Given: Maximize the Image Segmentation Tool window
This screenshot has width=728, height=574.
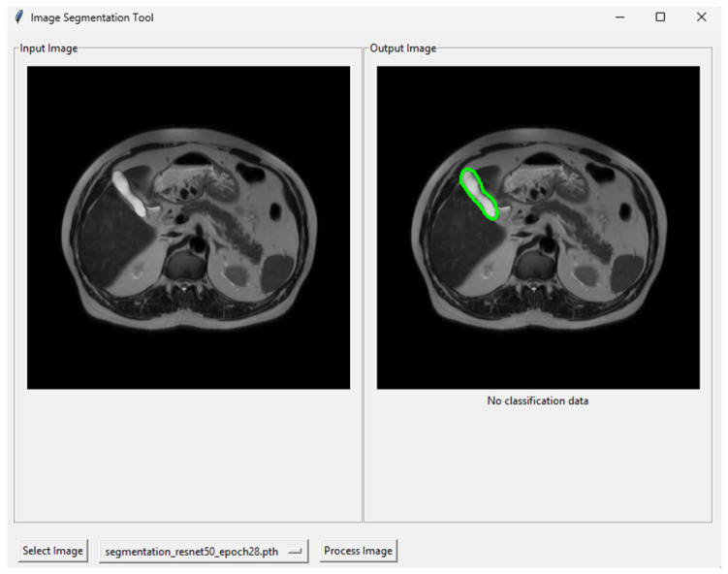Looking at the screenshot, I should pyautogui.click(x=660, y=17).
